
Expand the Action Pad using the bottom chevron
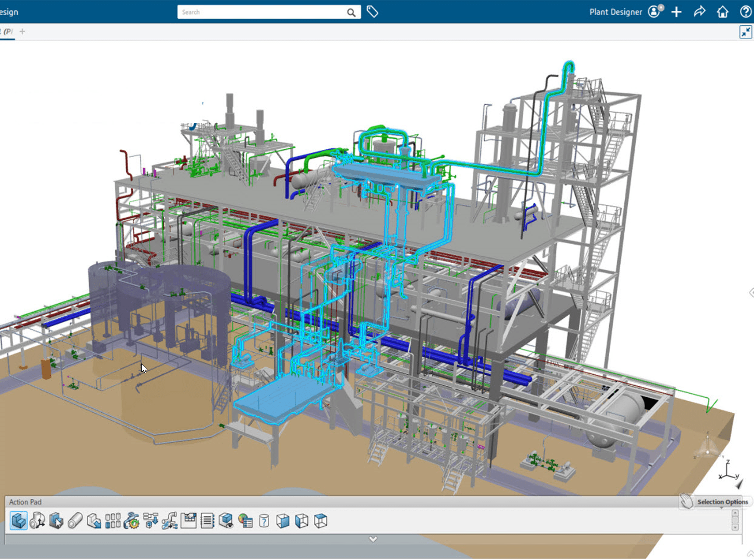coord(373,539)
